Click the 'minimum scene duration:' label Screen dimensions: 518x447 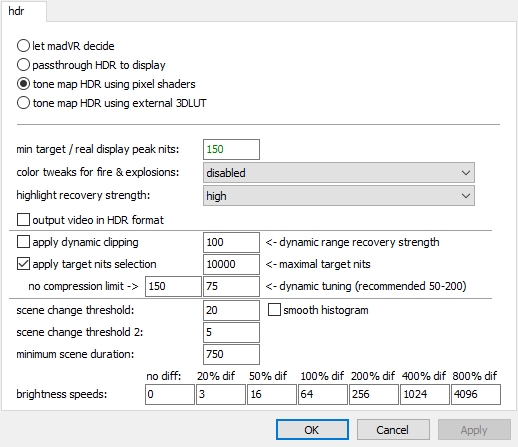point(75,354)
